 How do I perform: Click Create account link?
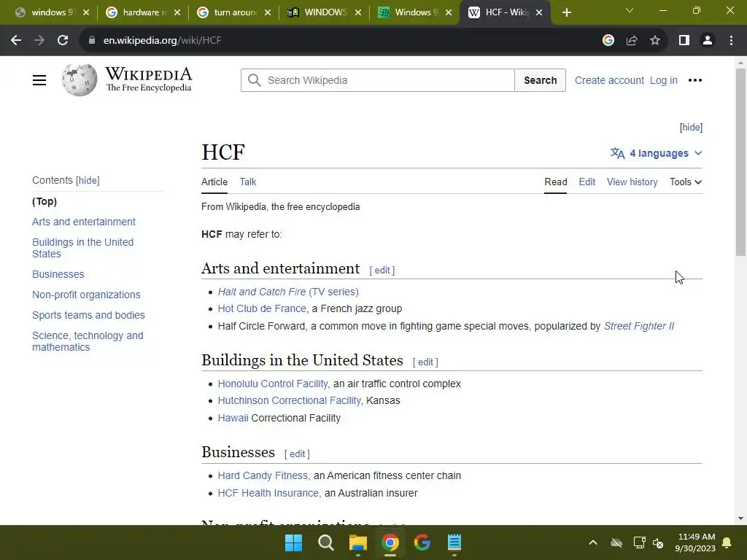(x=609, y=80)
